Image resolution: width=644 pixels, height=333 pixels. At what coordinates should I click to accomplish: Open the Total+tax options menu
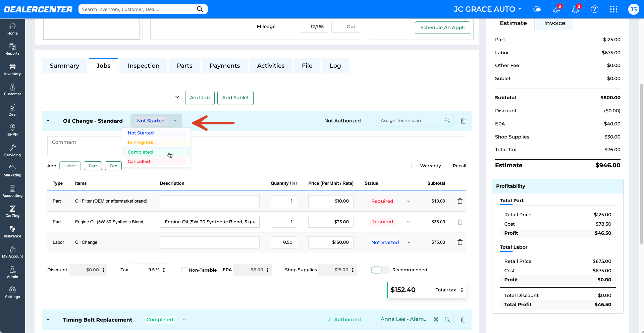[x=462, y=290]
